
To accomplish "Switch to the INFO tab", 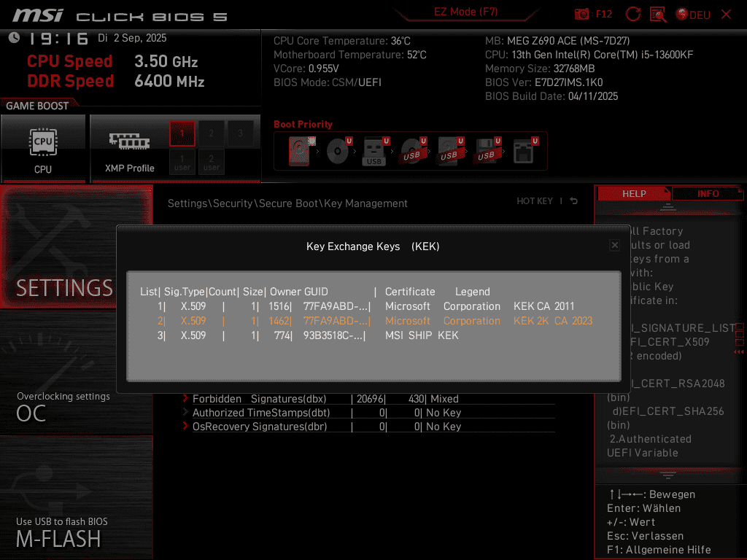I will (x=708, y=194).
